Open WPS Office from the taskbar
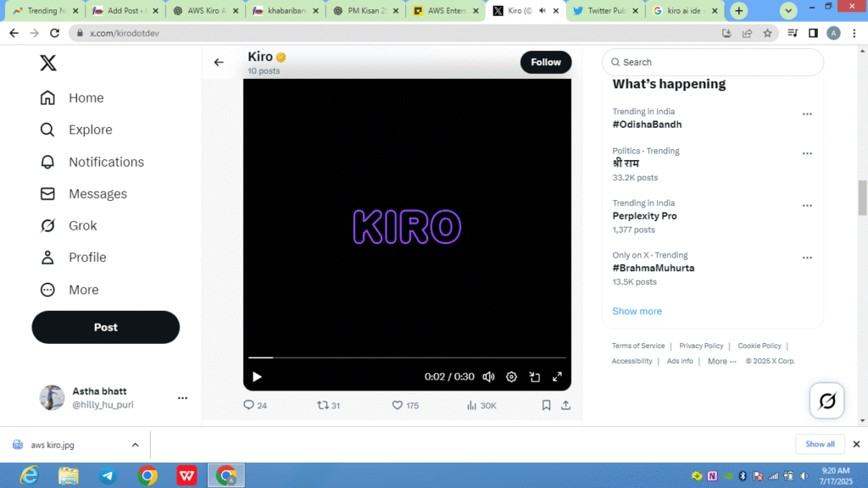The image size is (868, 488). pos(186,475)
